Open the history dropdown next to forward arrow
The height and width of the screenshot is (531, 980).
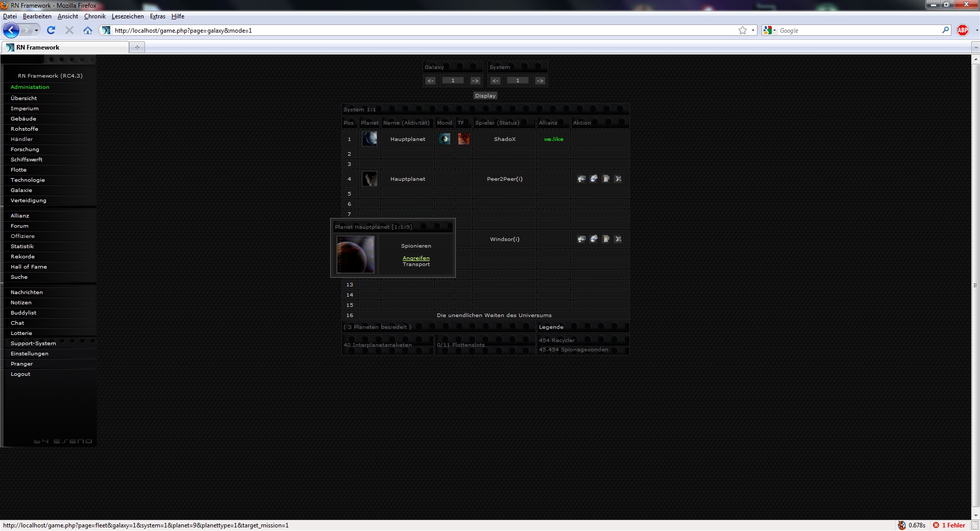point(36,31)
